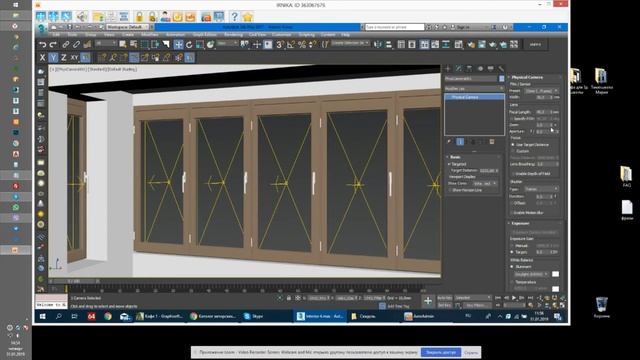Image resolution: width=640 pixels, height=360 pixels.
Task: Click the question mark help icon in viewer toolbar
Action: pyautogui.click(x=234, y=16)
